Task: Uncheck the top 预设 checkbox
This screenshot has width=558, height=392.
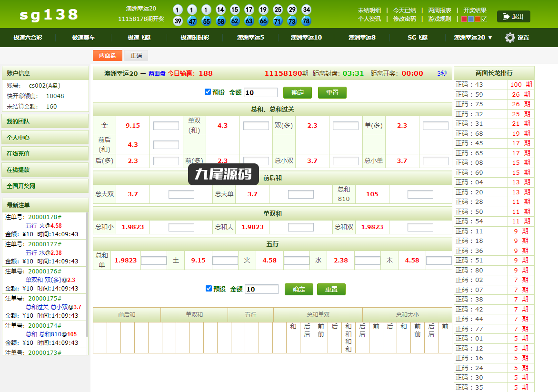Action: (208, 92)
